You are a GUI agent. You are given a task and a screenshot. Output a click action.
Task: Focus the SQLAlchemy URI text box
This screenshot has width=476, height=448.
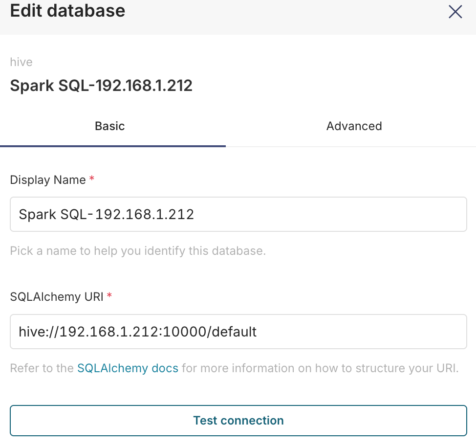238,332
